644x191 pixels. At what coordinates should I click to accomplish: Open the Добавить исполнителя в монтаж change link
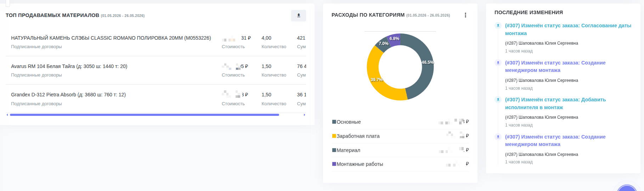pyautogui.click(x=555, y=103)
